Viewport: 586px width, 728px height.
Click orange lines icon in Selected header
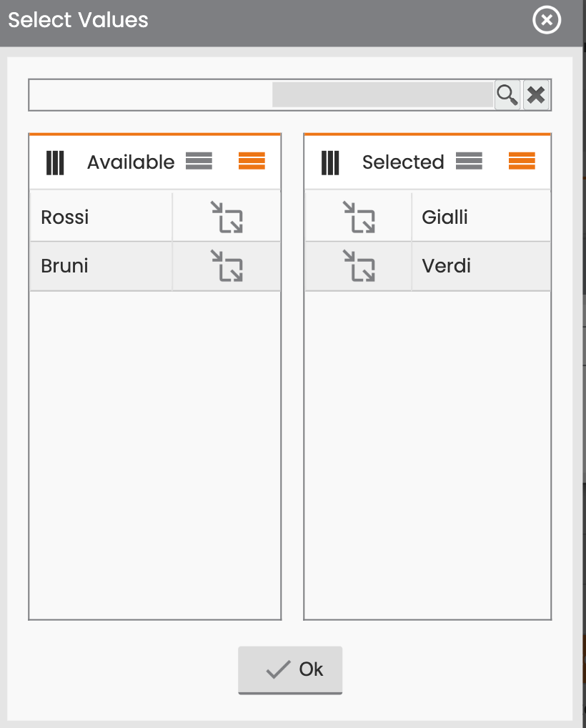[522, 161]
